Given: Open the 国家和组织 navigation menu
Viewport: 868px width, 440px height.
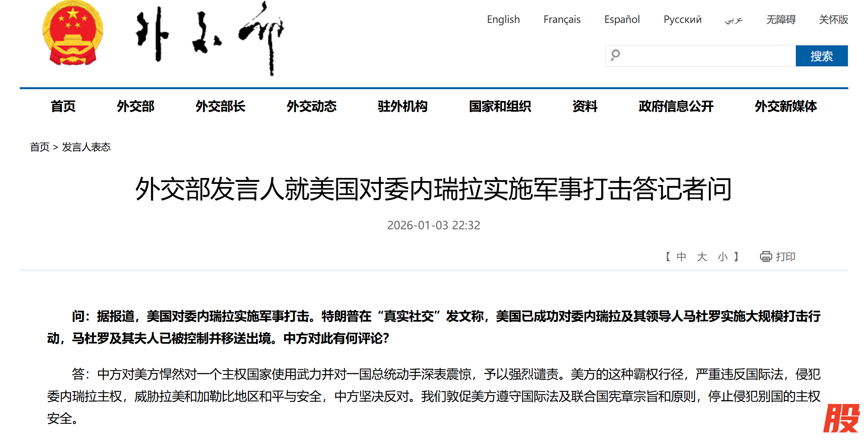Looking at the screenshot, I should pos(500,106).
